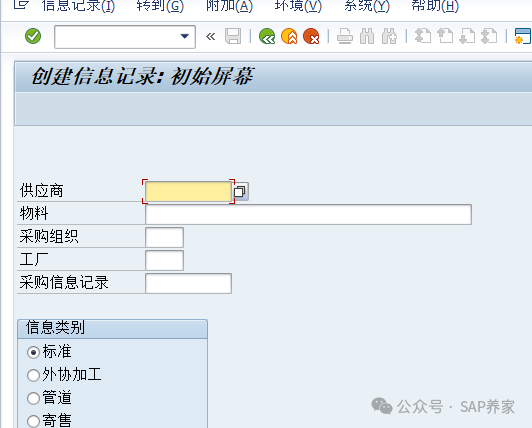
Task: Click the 物料 field label
Action: click(34, 213)
